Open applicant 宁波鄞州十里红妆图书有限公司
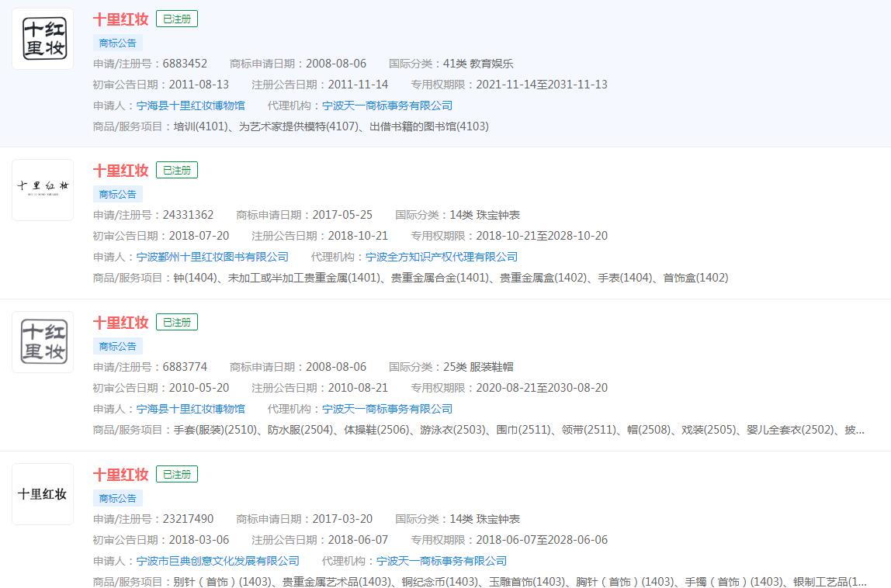891x588 pixels. click(x=213, y=257)
